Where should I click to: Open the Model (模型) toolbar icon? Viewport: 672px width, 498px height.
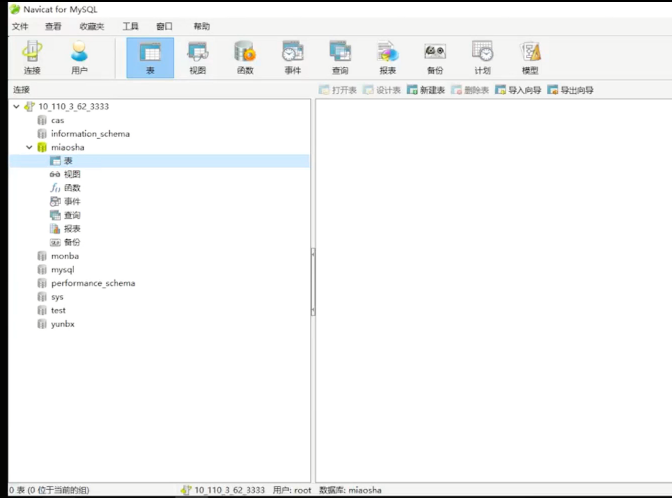point(530,57)
